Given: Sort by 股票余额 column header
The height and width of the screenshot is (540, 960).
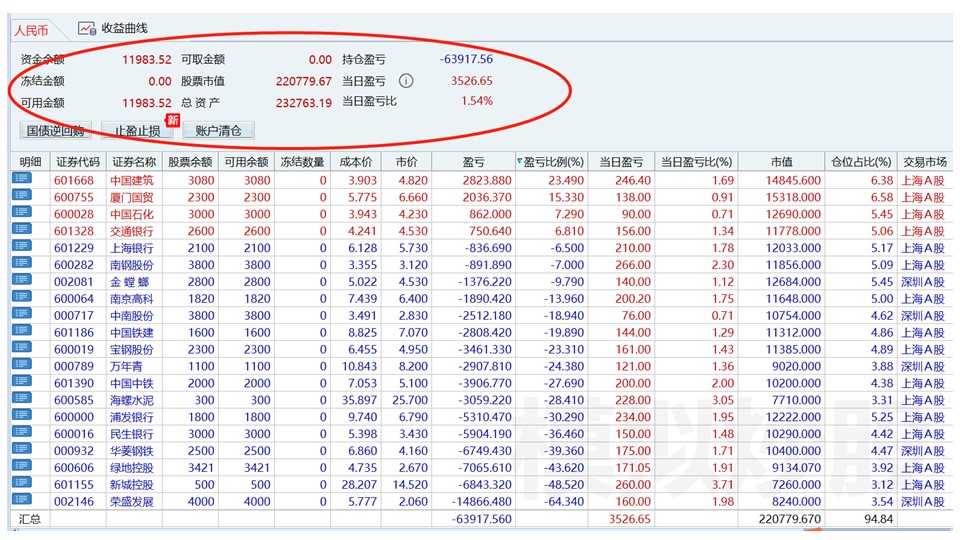Looking at the screenshot, I should (x=190, y=162).
